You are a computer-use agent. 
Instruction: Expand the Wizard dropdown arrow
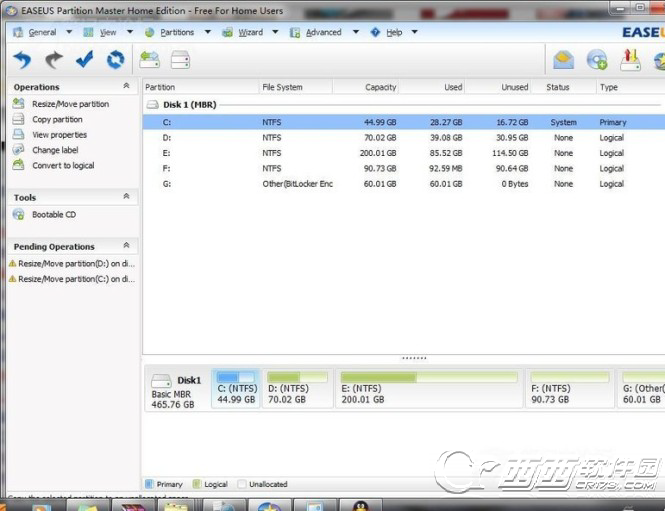[x=275, y=32]
